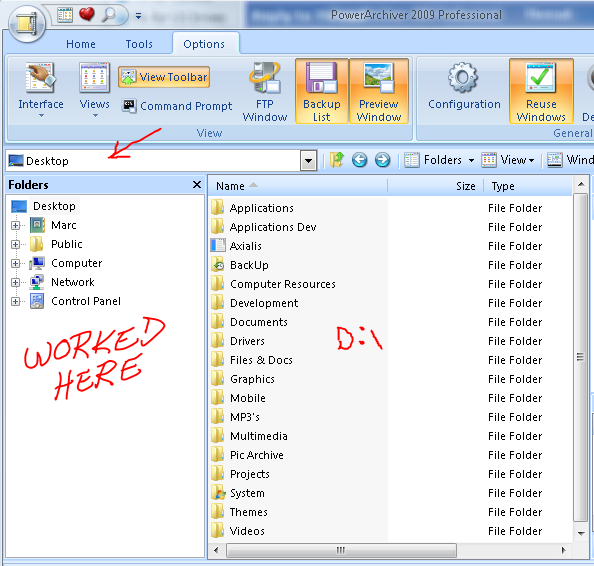
Task: Click the Graphics folder icon
Action: click(x=218, y=378)
